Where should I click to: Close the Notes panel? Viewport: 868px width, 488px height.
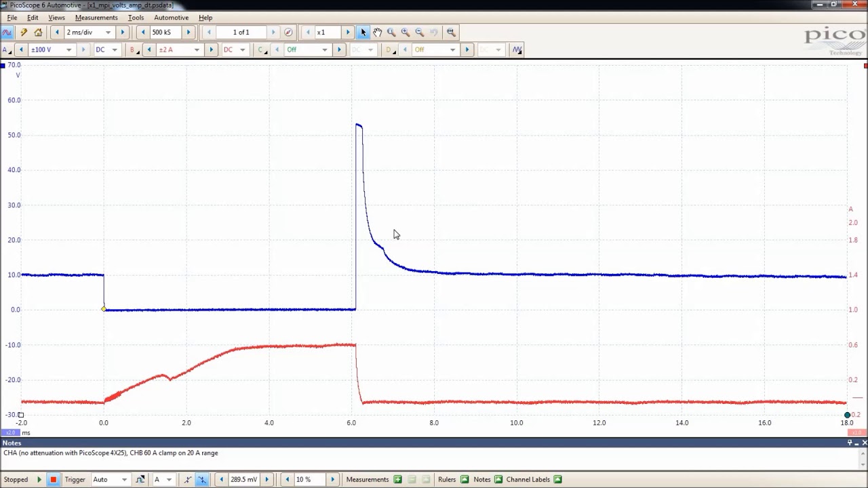click(x=864, y=443)
